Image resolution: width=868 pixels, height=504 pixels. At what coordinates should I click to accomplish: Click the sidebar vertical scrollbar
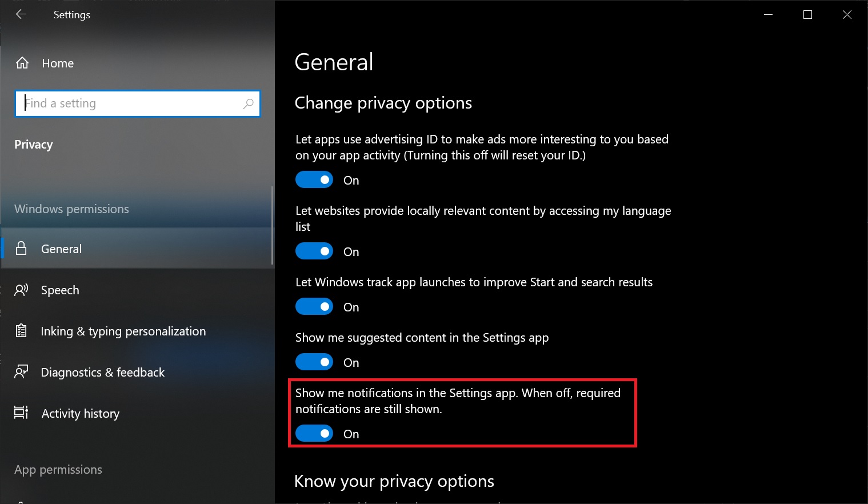[272, 226]
